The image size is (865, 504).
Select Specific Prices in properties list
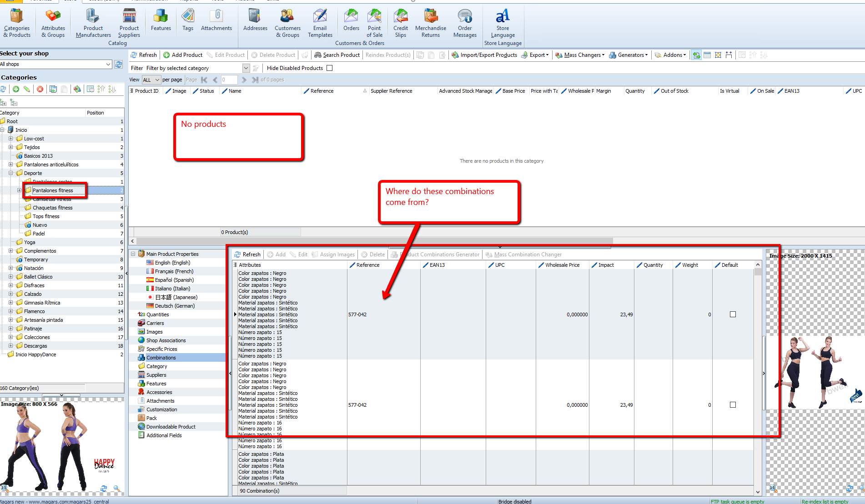(161, 349)
